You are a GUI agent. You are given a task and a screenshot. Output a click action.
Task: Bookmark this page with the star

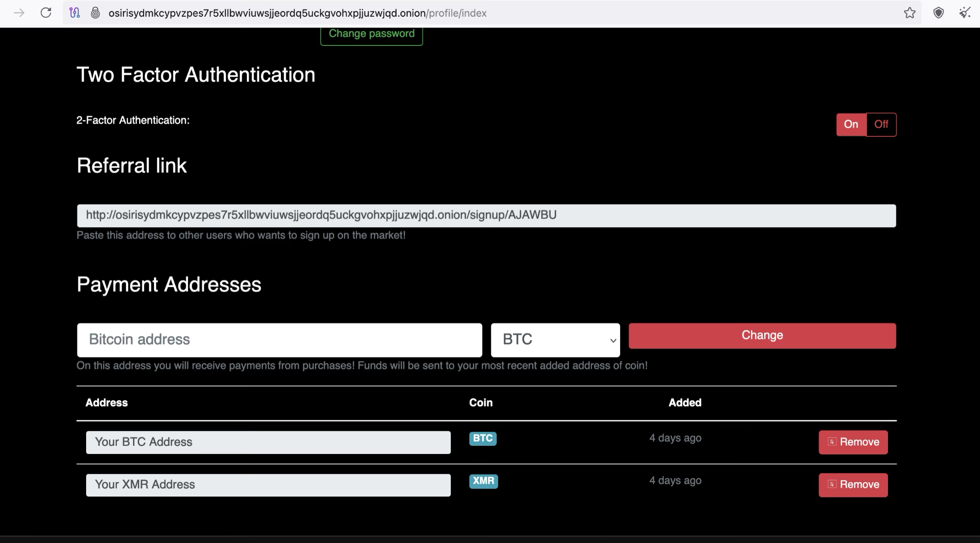(x=910, y=13)
